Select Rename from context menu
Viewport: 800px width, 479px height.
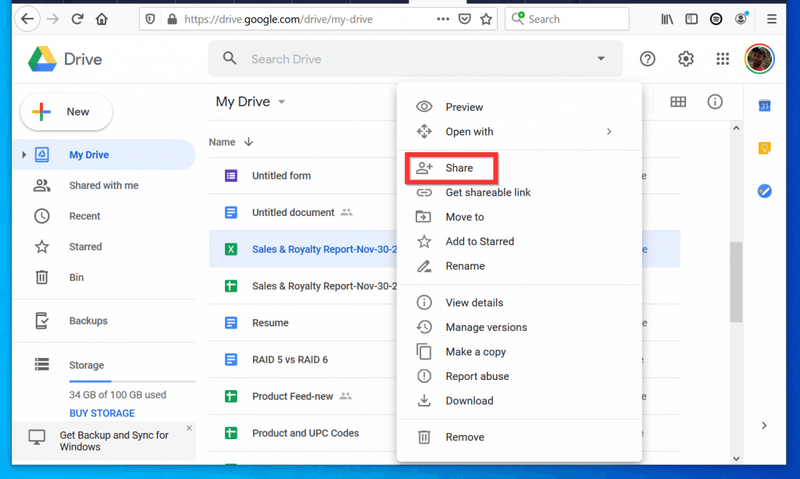click(519, 266)
